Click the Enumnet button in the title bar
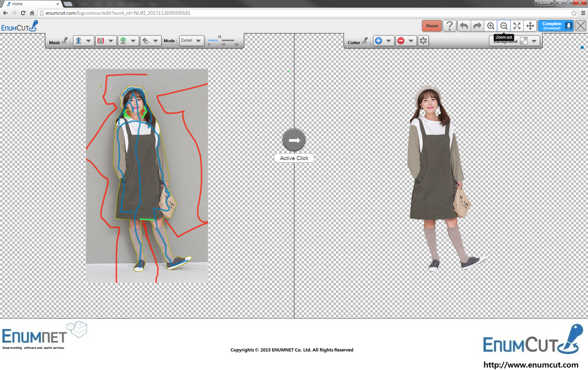The width and height of the screenshot is (588, 370). pos(544,3)
